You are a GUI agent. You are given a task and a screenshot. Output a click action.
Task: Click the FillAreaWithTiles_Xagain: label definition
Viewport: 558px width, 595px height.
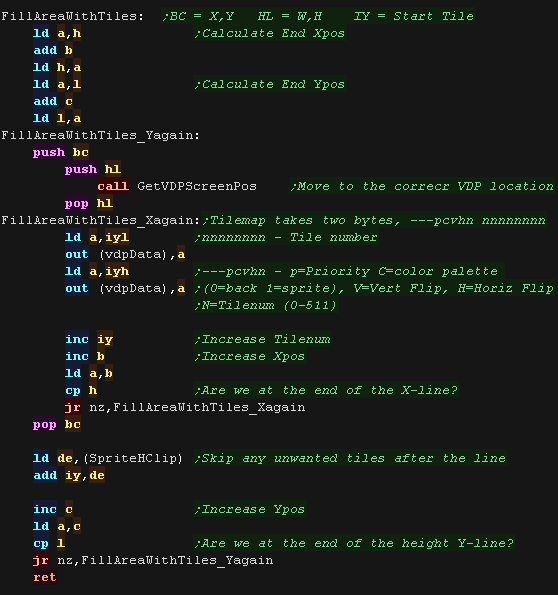coord(101,220)
